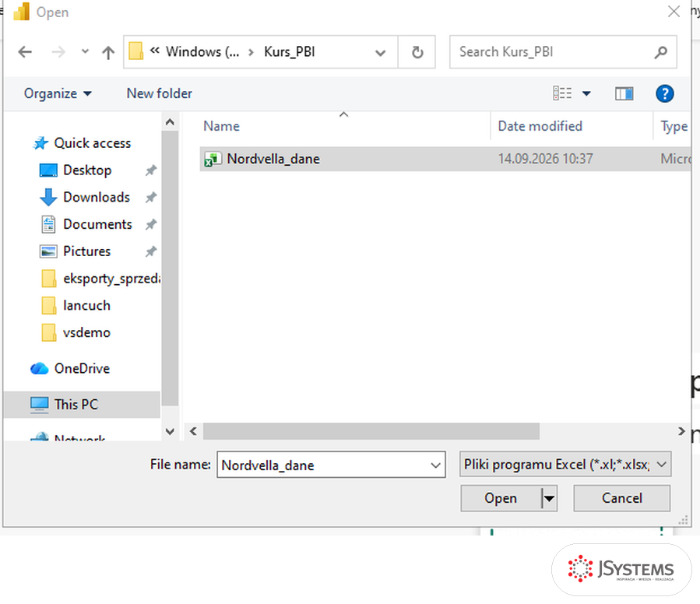The height and width of the screenshot is (604, 700).
Task: Go up one folder level
Action: point(108,52)
